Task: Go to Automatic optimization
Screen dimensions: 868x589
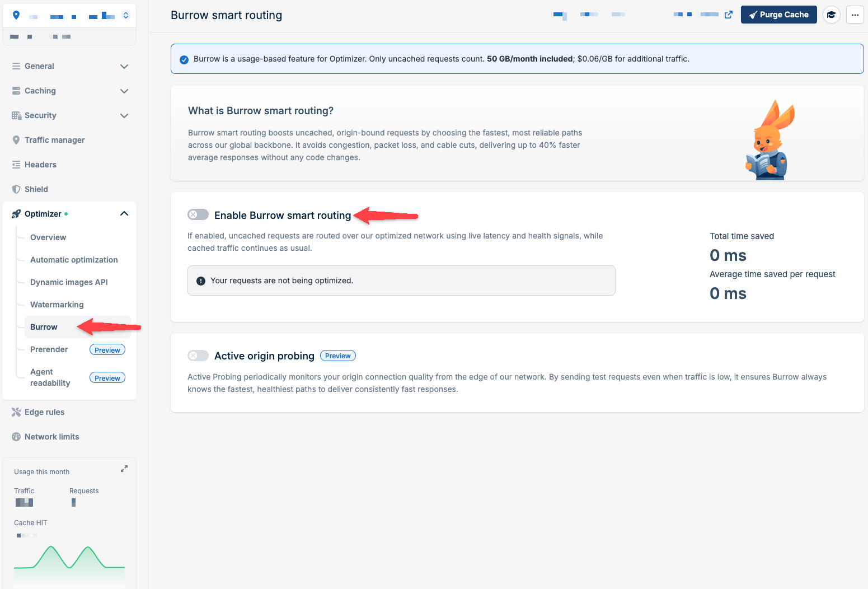Action: 74,260
